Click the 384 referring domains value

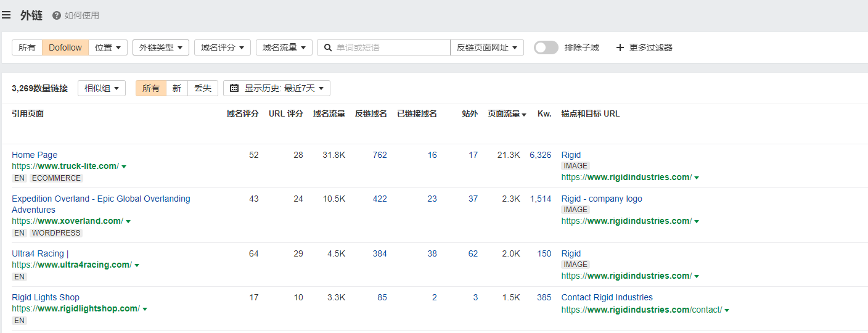(x=380, y=253)
